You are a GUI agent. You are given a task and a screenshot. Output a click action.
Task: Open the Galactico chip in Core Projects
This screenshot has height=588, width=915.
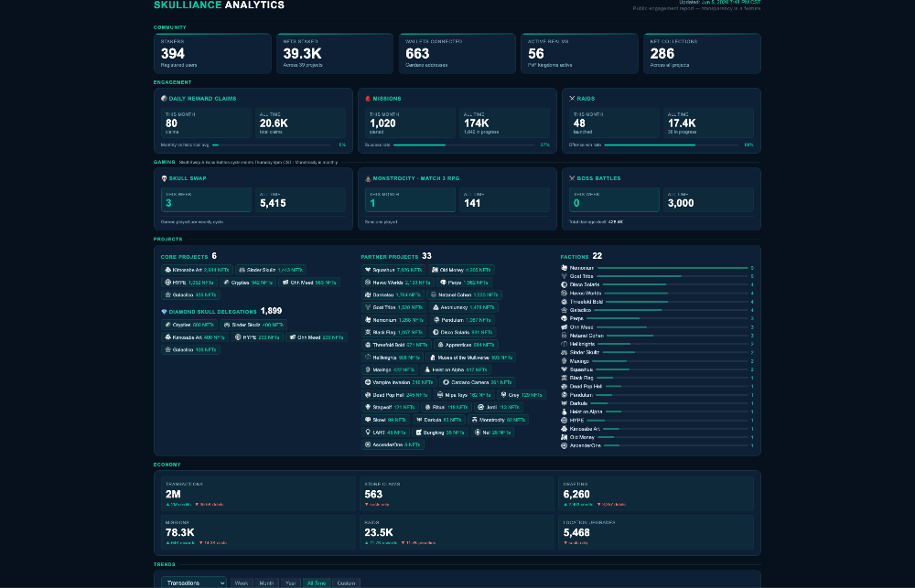[x=190, y=295]
